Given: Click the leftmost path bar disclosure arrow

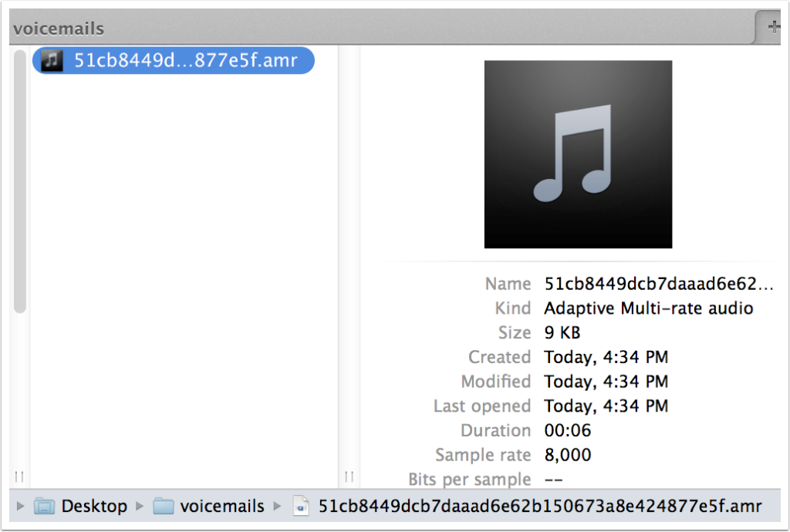Looking at the screenshot, I should [x=20, y=507].
